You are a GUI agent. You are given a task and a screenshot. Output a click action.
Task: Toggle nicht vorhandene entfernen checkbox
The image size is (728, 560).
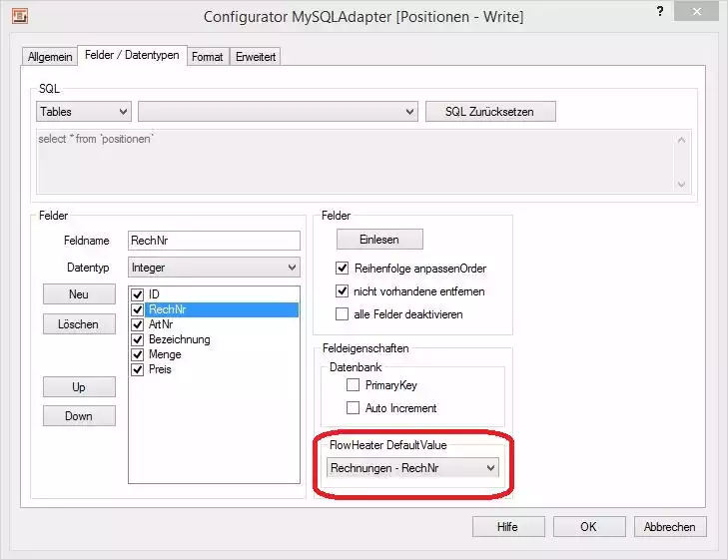(343, 291)
